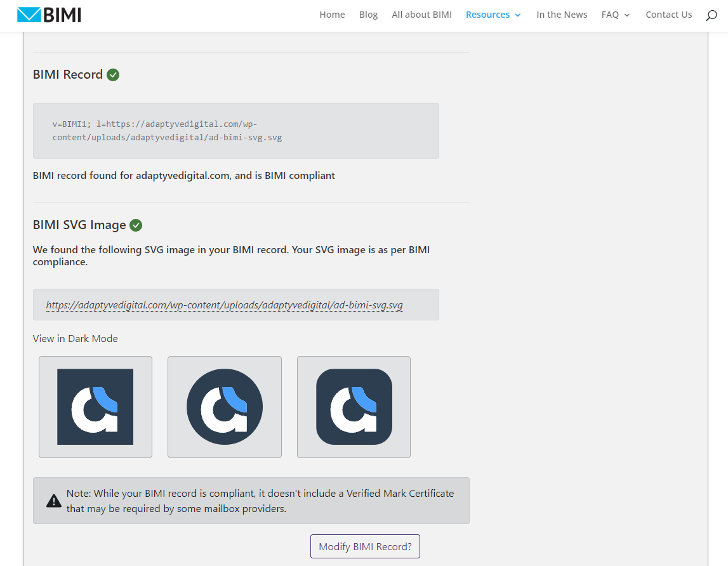Click green checkmark beside BIMI Record
Screen dimensions: 728x566
tap(113, 75)
